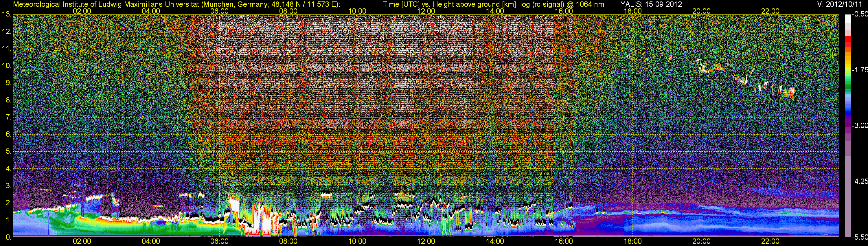The image size is (868, 246).
Task: Click 02:00 on the upper time axis
Action: 82,11
